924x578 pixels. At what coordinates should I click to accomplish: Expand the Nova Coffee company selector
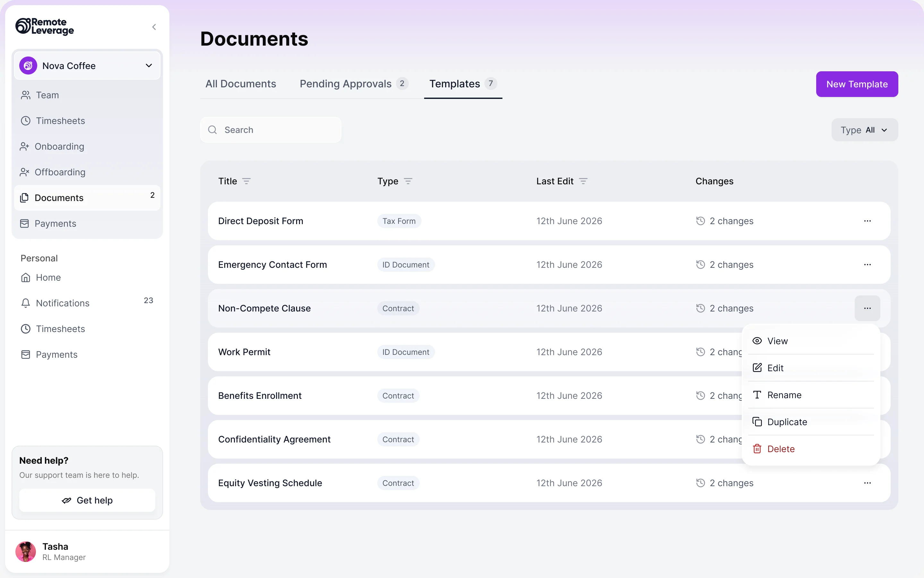[87, 66]
